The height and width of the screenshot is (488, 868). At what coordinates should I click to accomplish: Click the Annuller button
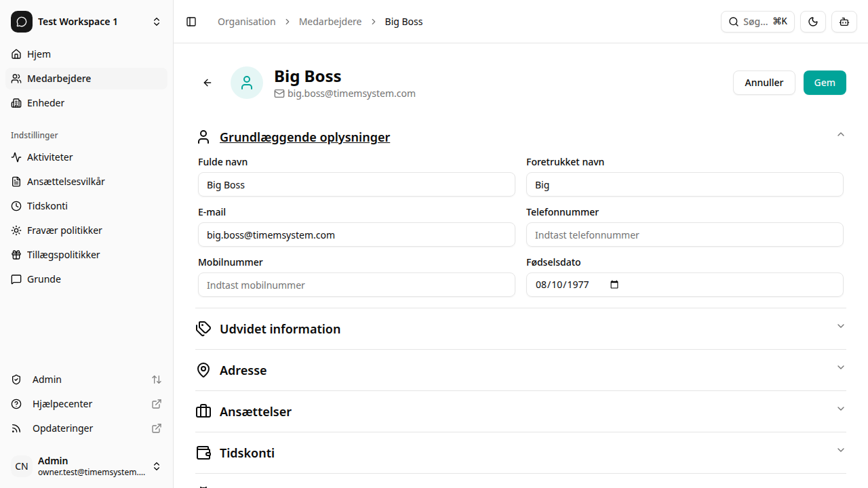(764, 83)
